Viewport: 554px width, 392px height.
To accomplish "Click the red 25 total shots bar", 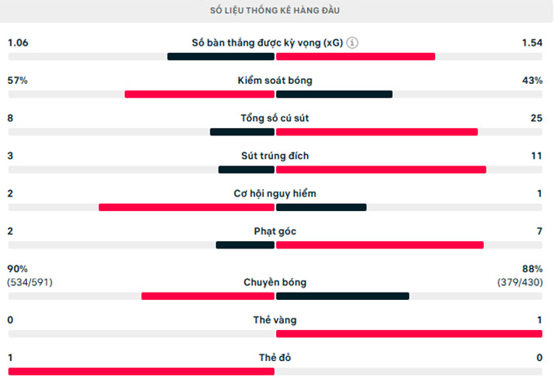I will click(x=377, y=132).
